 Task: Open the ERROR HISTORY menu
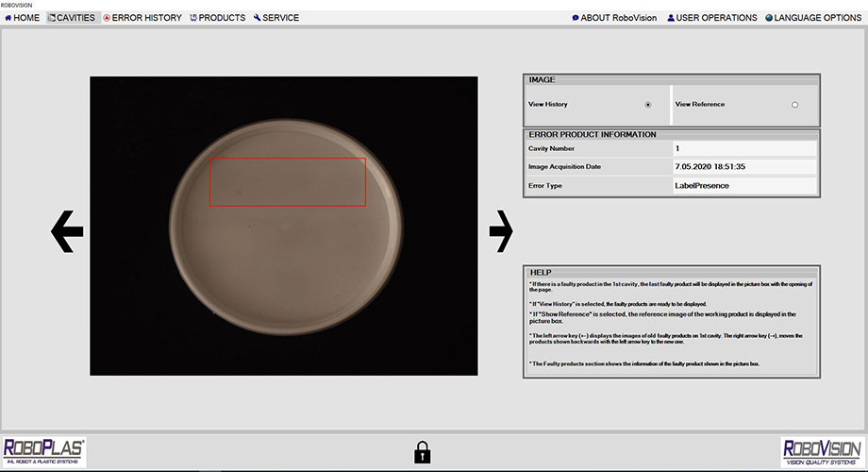142,18
